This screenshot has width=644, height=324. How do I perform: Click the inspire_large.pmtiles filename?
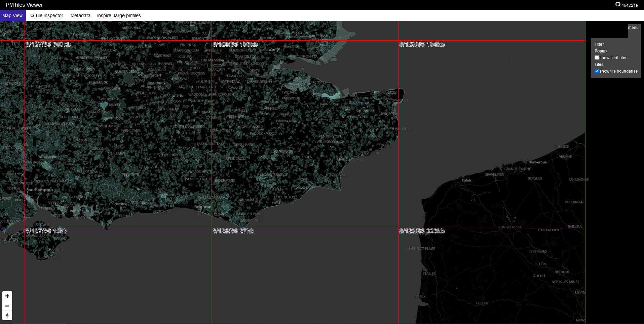tap(118, 15)
